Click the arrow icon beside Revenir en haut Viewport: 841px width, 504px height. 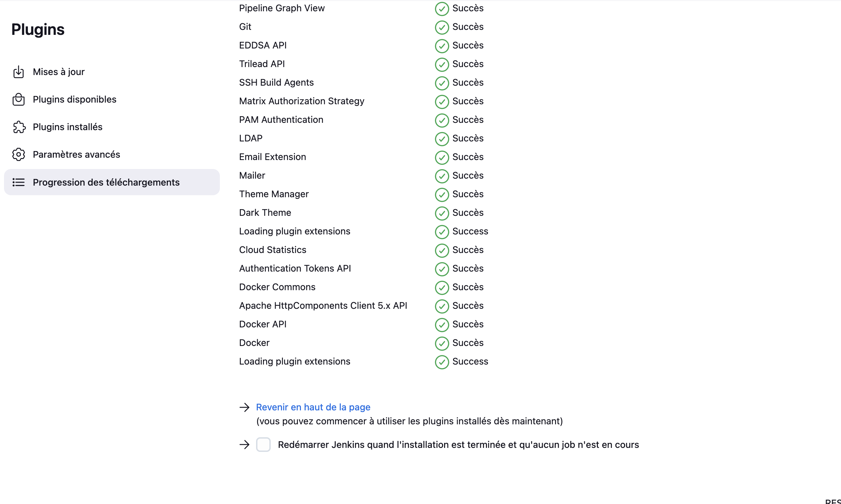244,407
